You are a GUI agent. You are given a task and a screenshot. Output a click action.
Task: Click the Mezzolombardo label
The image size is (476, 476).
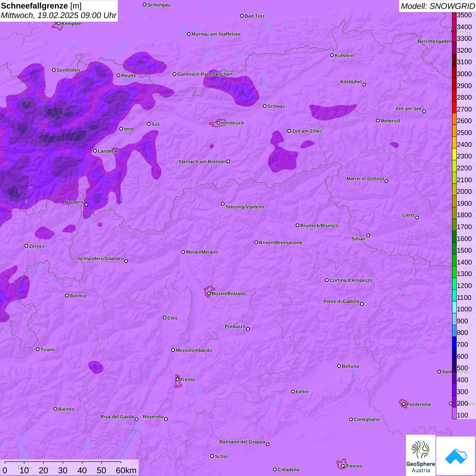tap(194, 350)
